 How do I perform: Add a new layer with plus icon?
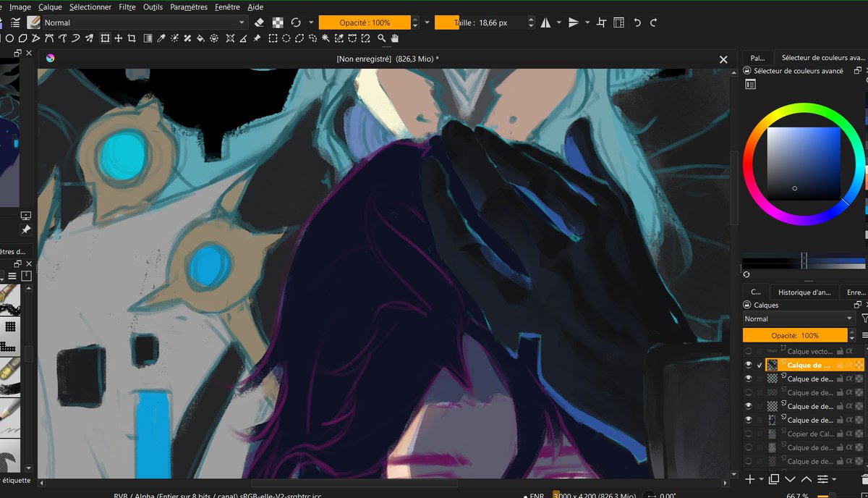tap(750, 479)
